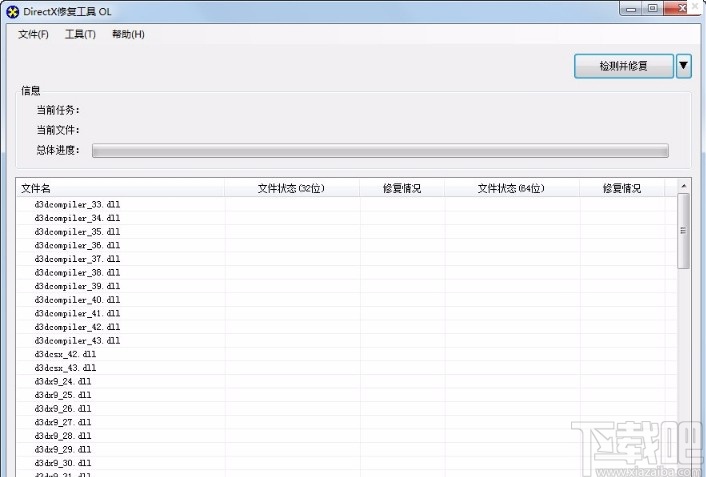Select row d3dcompiler_37.dll
This screenshot has width=706, height=477.
tap(347, 259)
